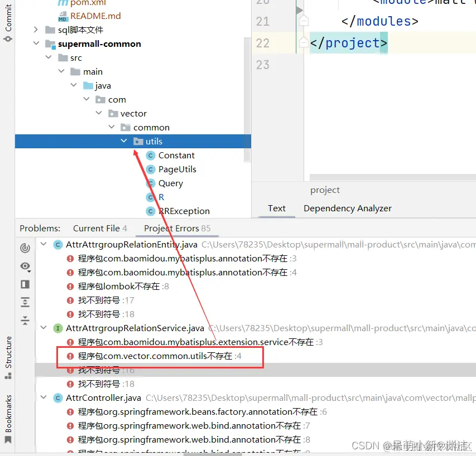
Task: Select error 程序包com.vector.common.utils不存在 :4
Action: [160, 356]
